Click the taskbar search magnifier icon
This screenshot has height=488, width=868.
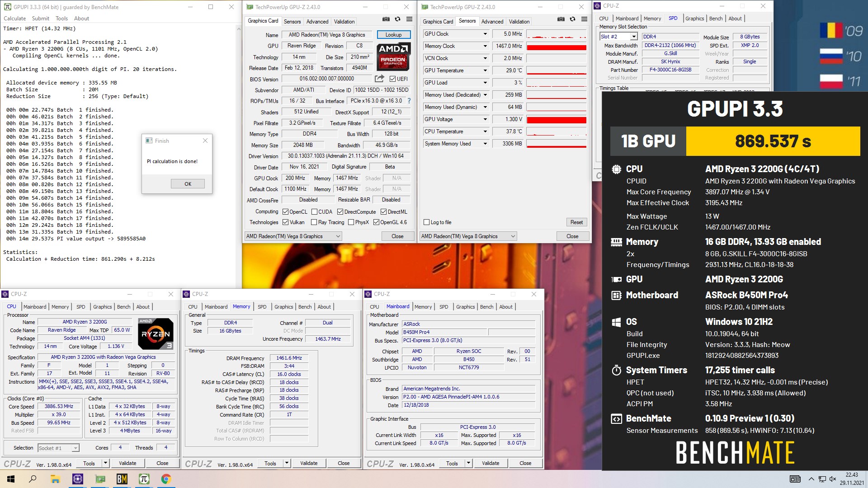pyautogui.click(x=33, y=479)
